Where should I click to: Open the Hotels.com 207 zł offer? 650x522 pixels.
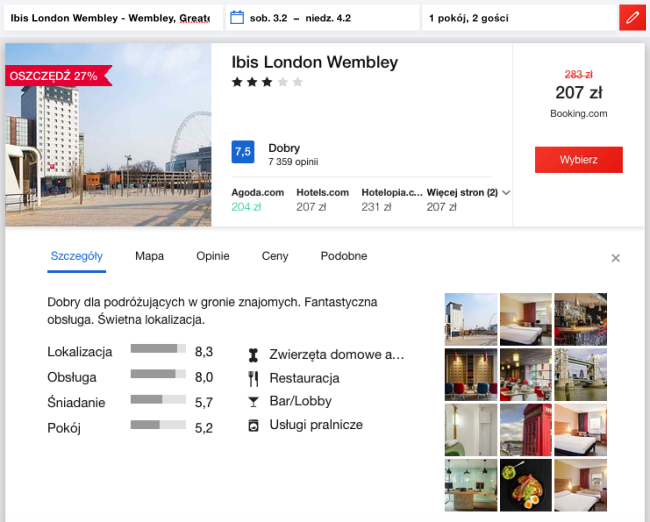coord(323,200)
